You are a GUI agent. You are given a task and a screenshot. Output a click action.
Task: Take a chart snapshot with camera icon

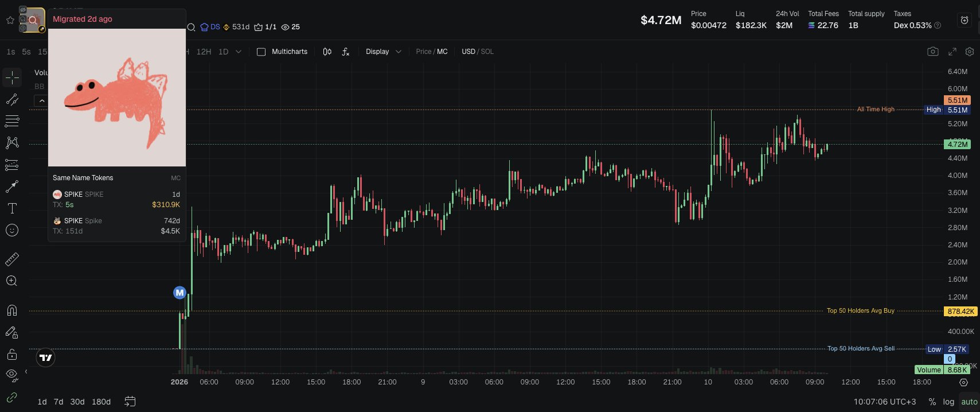(933, 52)
